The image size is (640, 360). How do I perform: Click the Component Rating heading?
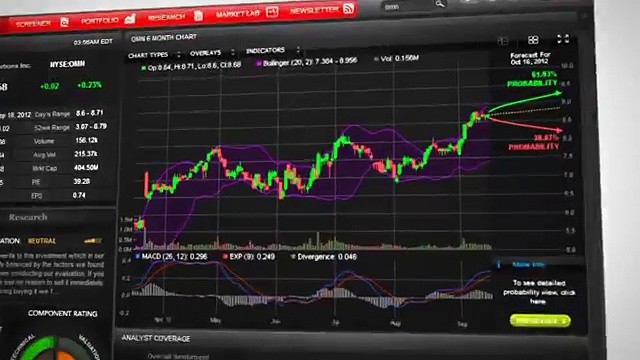(63, 313)
